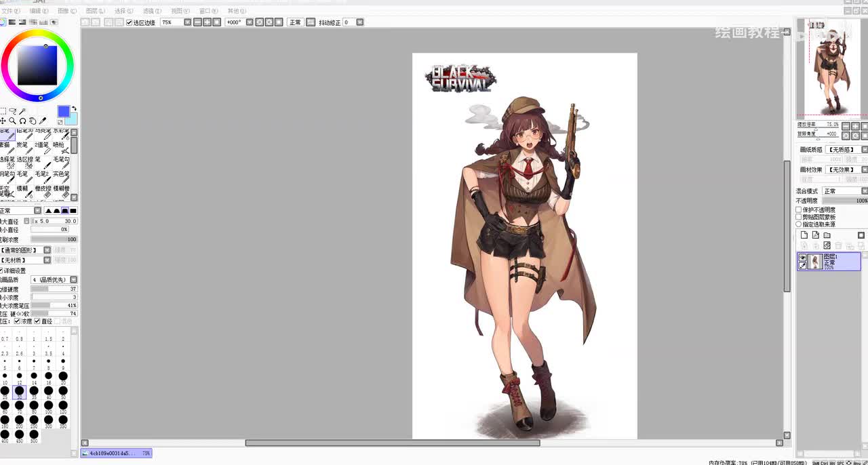
Task: Switch to open document tab 4cb189e00314a5
Action: tap(116, 453)
